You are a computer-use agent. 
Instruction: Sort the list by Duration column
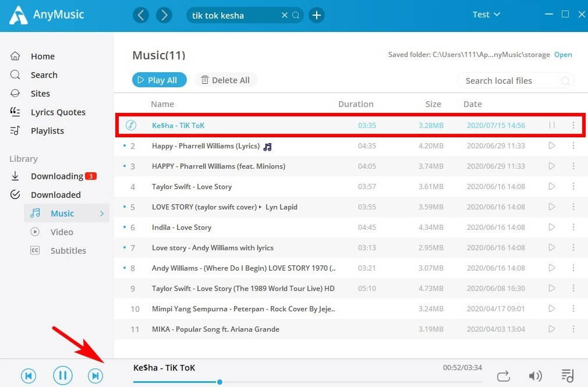[356, 104]
